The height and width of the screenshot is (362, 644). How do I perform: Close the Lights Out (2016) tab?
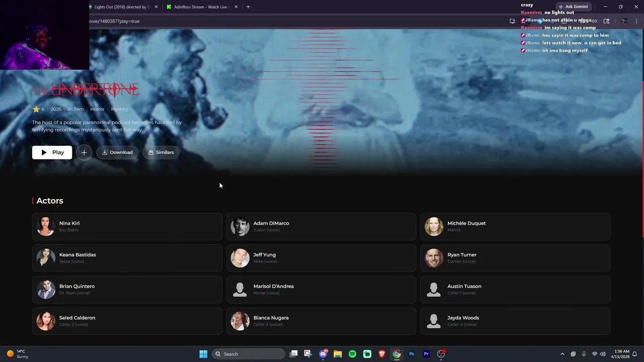(x=156, y=7)
